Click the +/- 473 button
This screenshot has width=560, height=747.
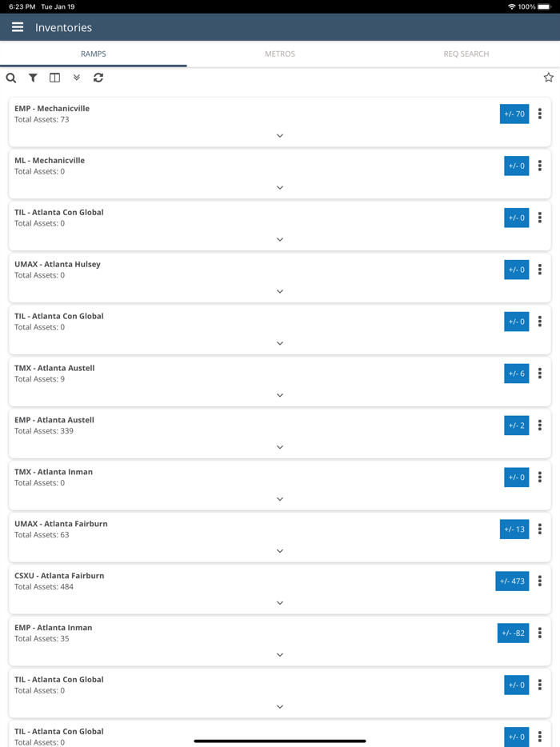point(512,581)
